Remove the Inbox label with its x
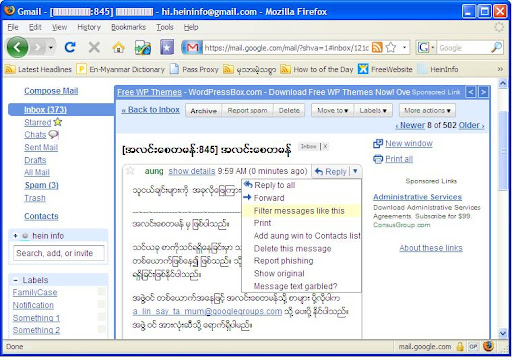This screenshot has height=360, width=512. 325,146
